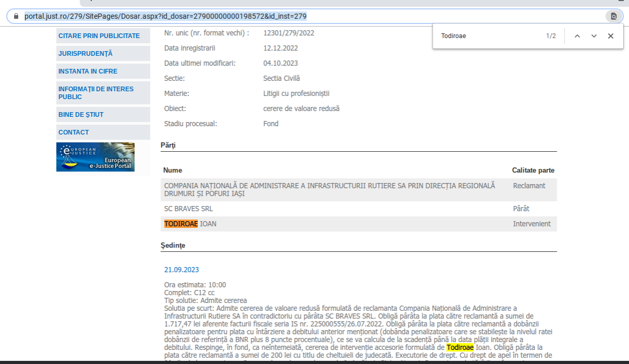Click the search lens icon in address bar
The width and height of the screenshot is (629, 364).
point(613,16)
